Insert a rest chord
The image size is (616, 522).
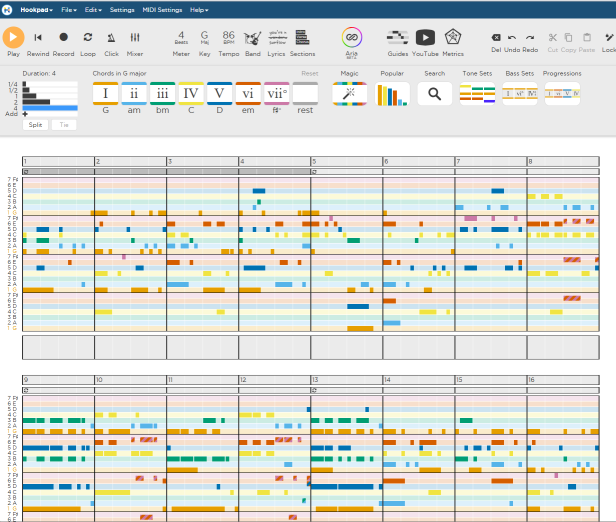[x=305, y=93]
